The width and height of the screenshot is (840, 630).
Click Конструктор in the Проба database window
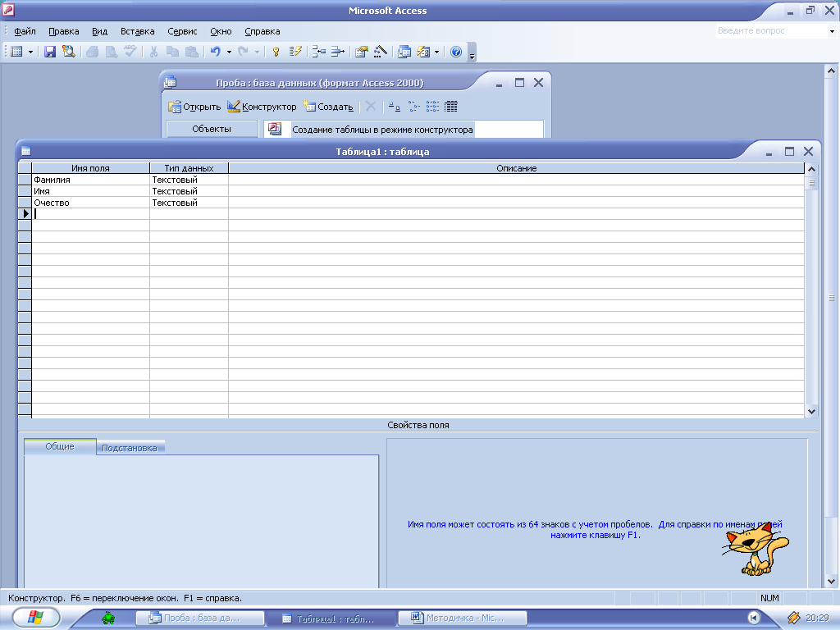(262, 107)
